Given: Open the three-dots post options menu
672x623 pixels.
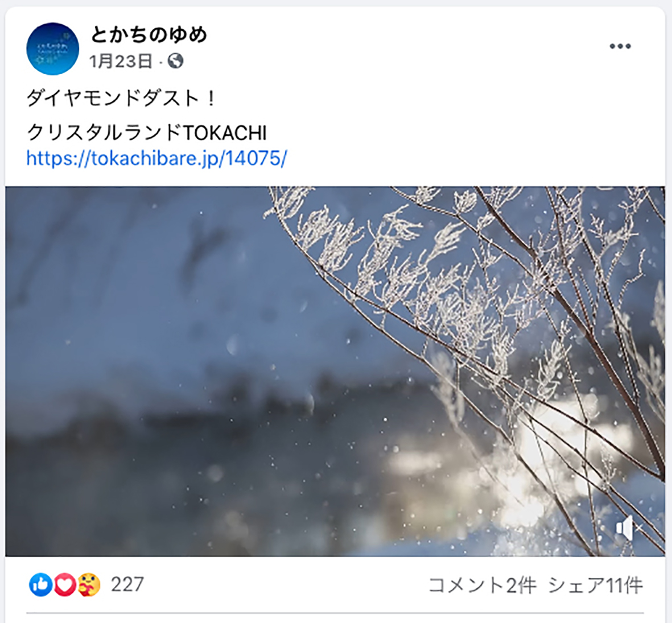Looking at the screenshot, I should (x=620, y=46).
